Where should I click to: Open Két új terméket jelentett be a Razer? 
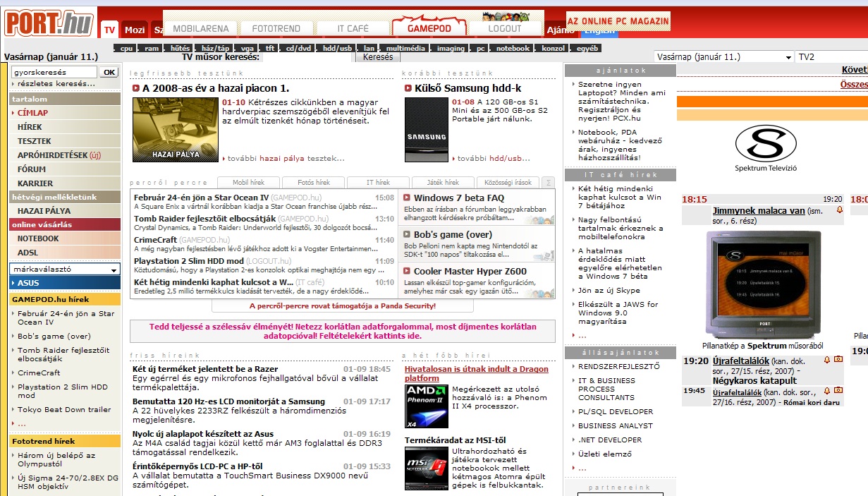click(205, 369)
